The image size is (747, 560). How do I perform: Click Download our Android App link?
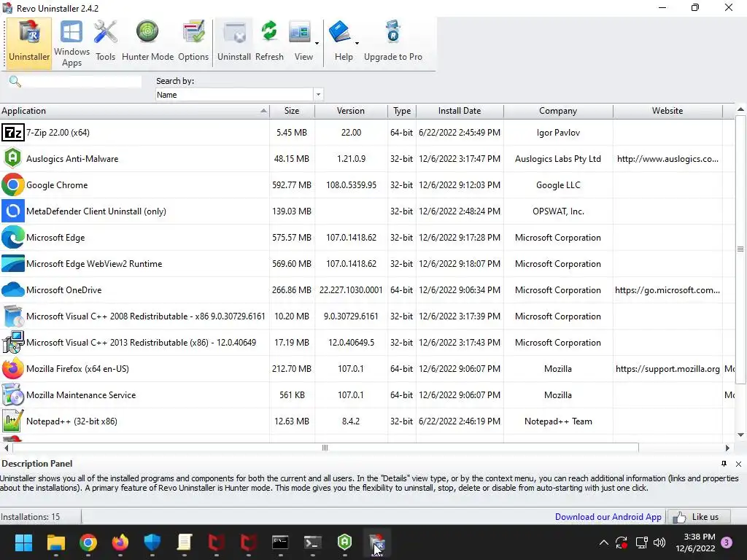click(x=608, y=517)
